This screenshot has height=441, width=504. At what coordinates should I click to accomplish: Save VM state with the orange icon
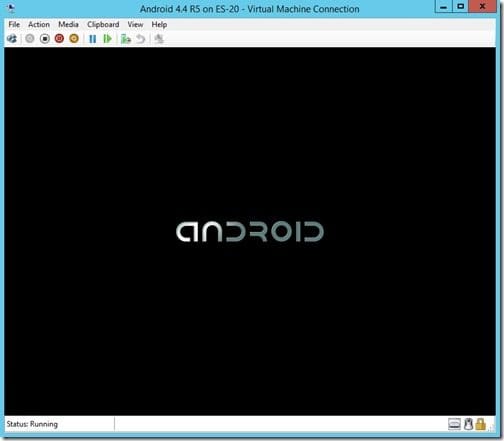74,39
